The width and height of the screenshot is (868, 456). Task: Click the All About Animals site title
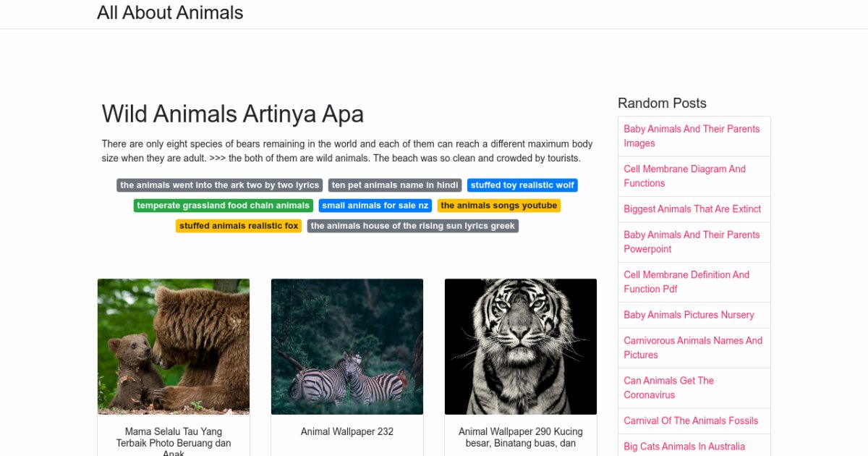tap(170, 13)
